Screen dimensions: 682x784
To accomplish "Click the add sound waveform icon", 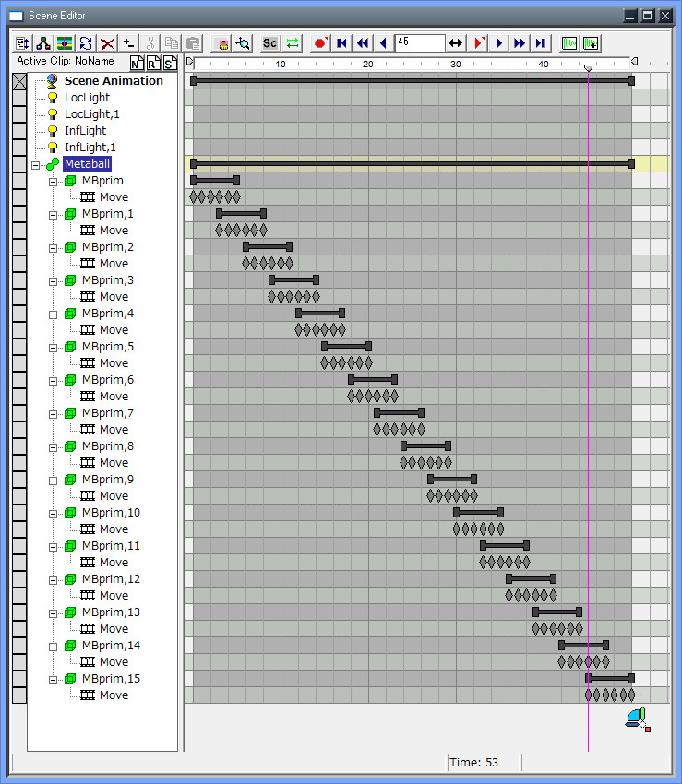I will (x=591, y=43).
